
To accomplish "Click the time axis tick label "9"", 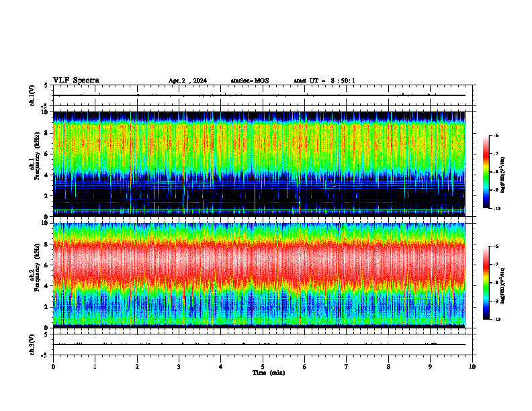I will pos(430,367).
